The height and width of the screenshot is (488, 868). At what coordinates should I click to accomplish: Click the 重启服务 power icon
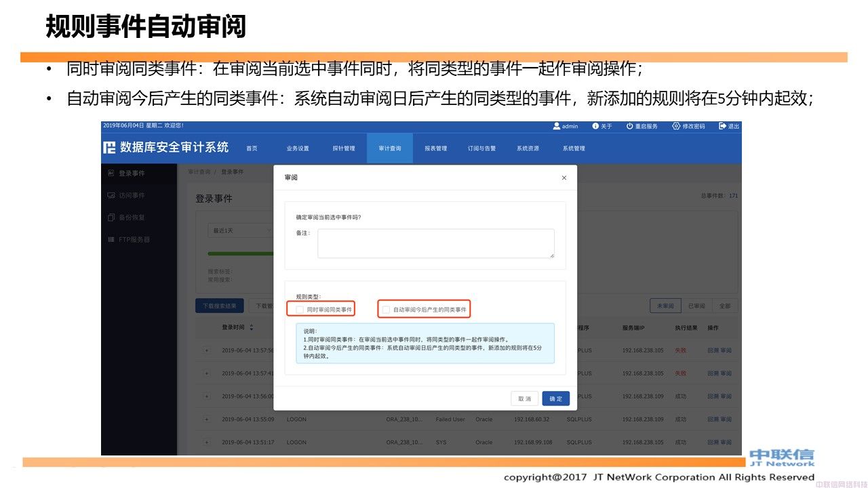tap(629, 126)
